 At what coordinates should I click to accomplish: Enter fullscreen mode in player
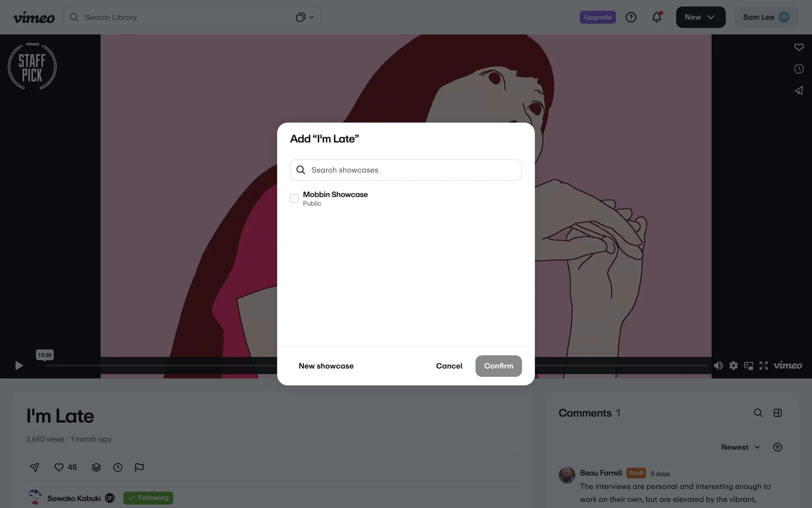763,366
